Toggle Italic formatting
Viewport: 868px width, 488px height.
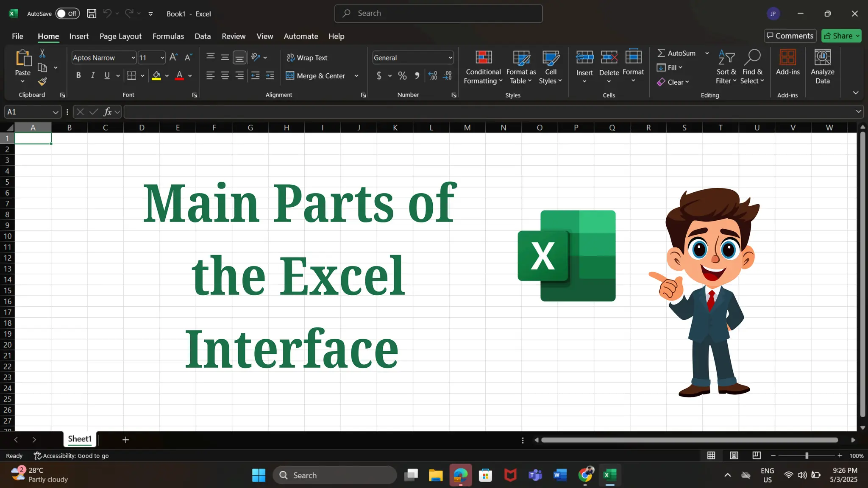point(93,75)
